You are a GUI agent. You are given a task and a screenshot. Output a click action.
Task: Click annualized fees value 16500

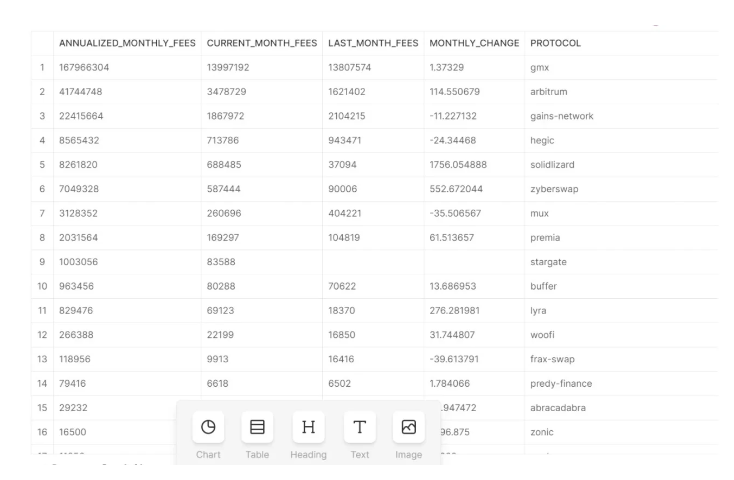point(73,432)
